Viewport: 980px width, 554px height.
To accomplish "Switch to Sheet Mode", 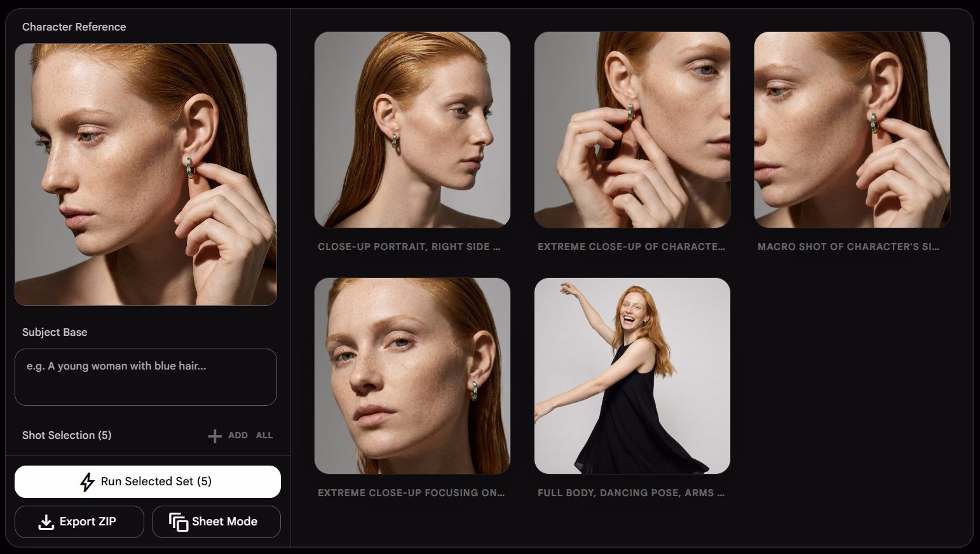I will [216, 522].
